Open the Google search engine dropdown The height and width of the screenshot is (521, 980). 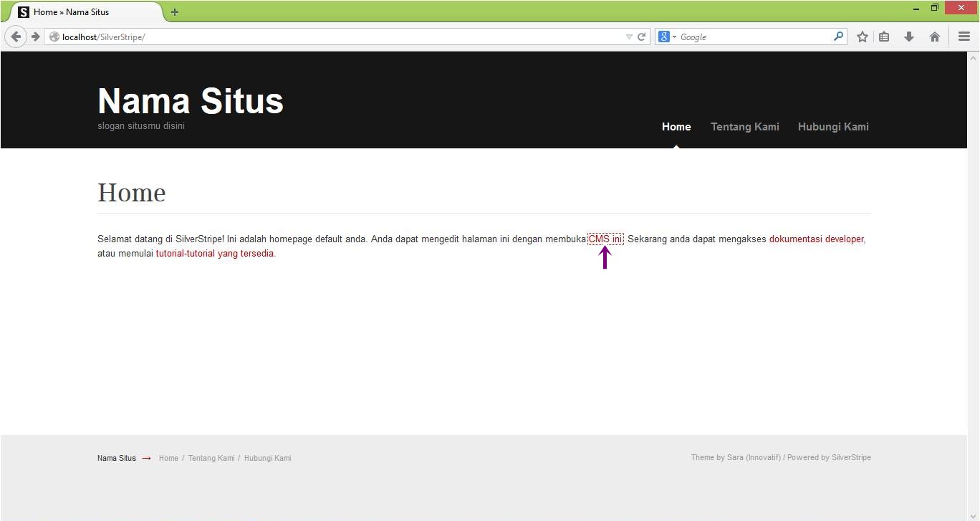click(668, 37)
